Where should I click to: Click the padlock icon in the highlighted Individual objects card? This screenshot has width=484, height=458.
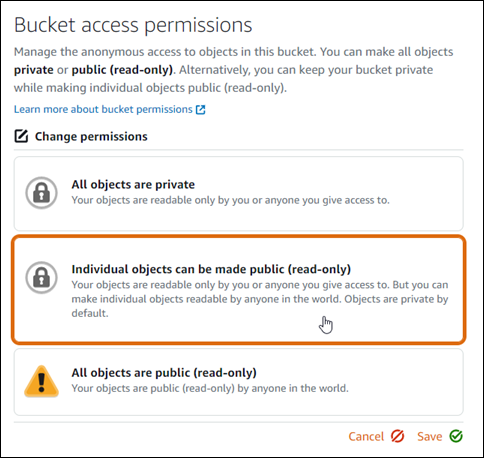pyautogui.click(x=41, y=277)
